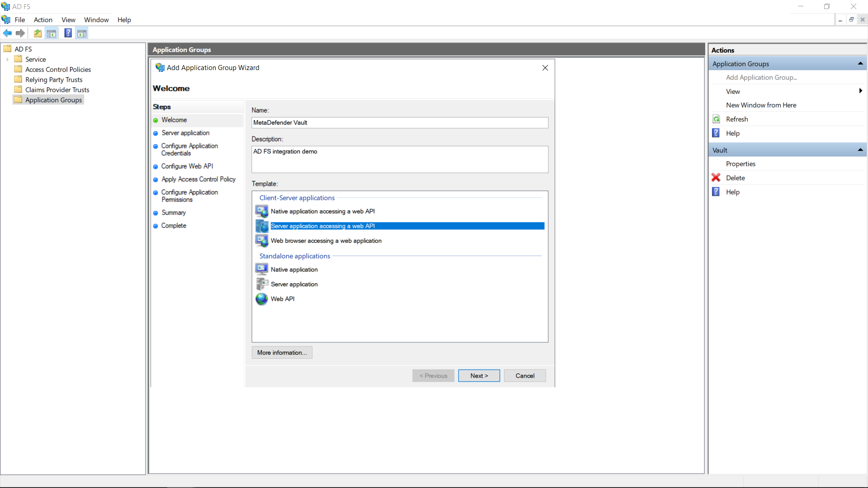Click the AD FS icon beside File menu
Screen dimensions: 868x488
click(x=6, y=19)
